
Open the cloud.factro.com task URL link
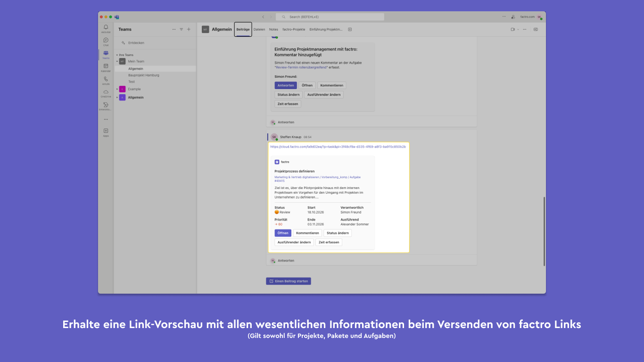[338, 147]
